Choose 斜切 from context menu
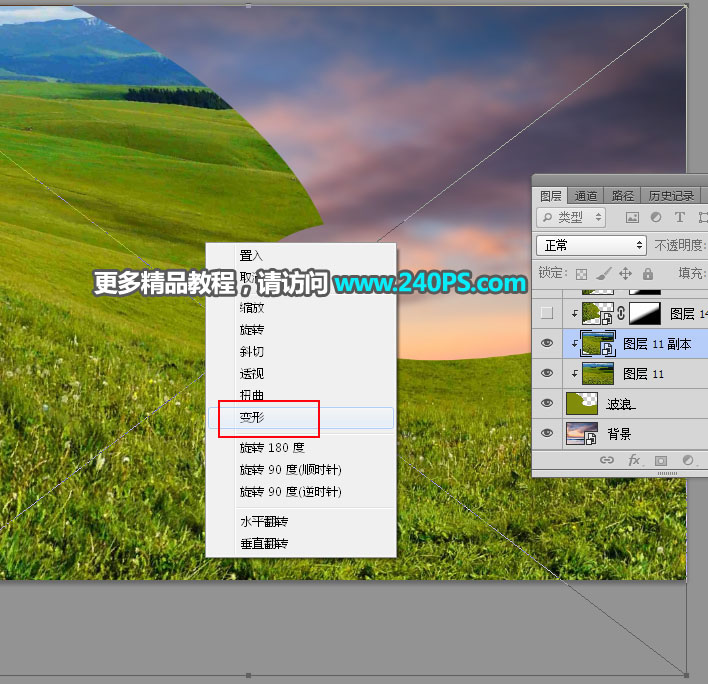708x684 pixels. (301, 352)
